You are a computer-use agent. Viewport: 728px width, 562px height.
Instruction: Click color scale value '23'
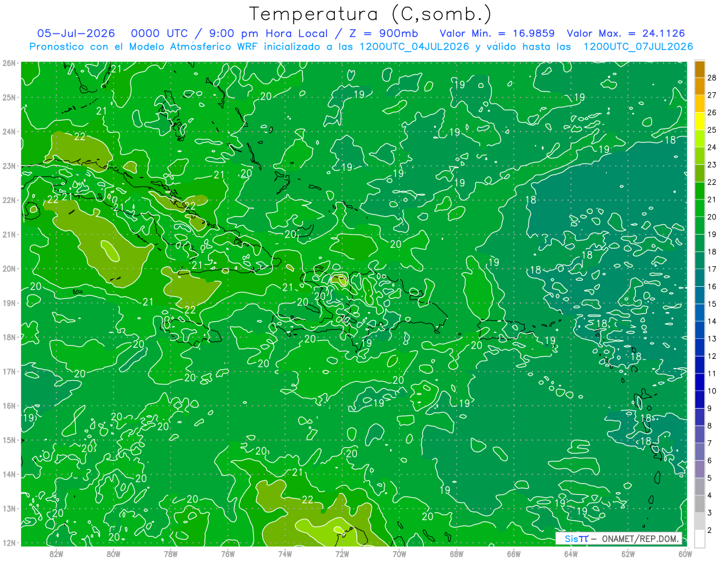pos(712,164)
